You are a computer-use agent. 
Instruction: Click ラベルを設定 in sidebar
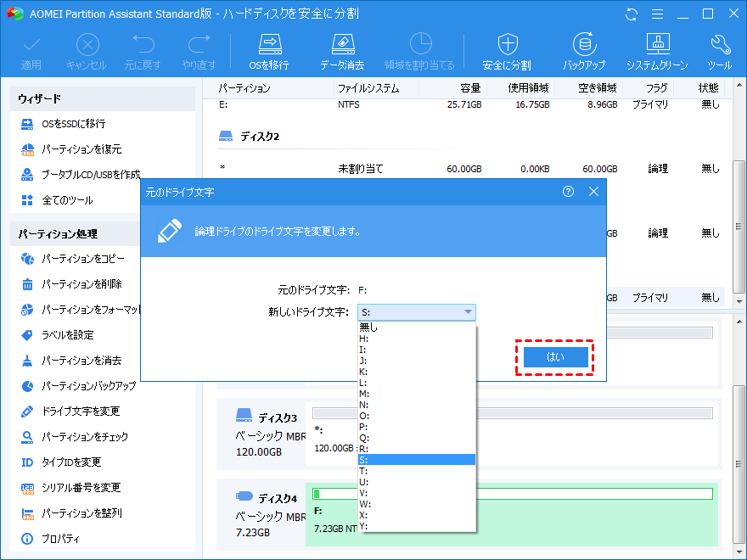58,335
